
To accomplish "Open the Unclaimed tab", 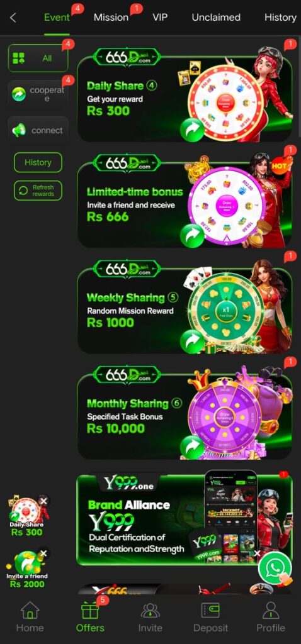I will 216,17.
